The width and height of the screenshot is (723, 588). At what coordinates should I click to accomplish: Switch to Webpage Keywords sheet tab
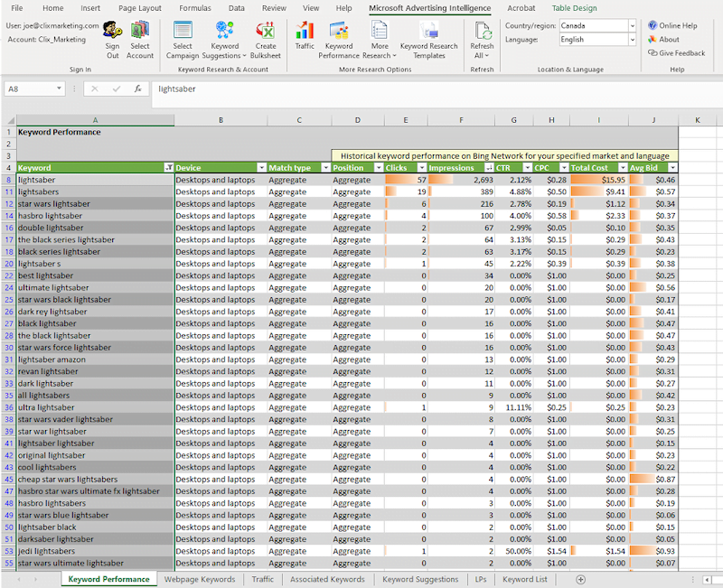[x=200, y=580]
